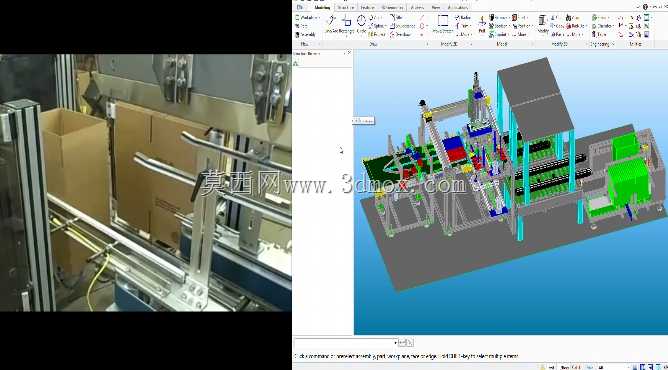
Task: Switch to the Feature ribbon tab
Action: tap(367, 8)
